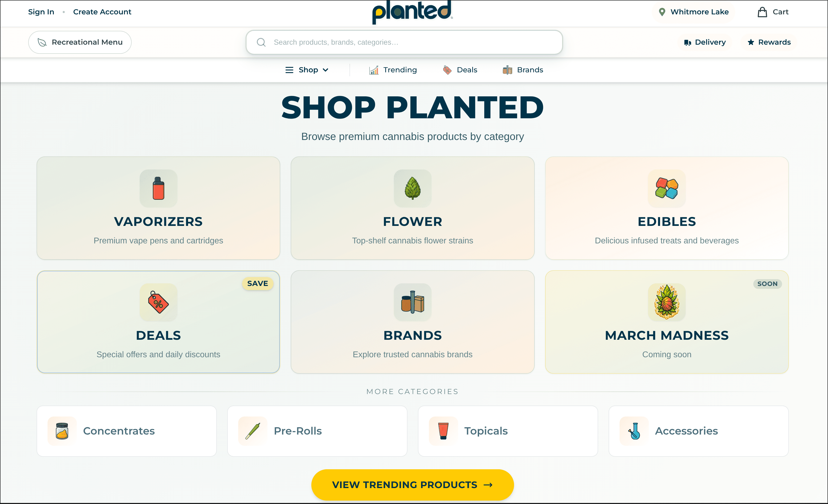Select the Delivery truck icon
828x504 pixels.
687,42
